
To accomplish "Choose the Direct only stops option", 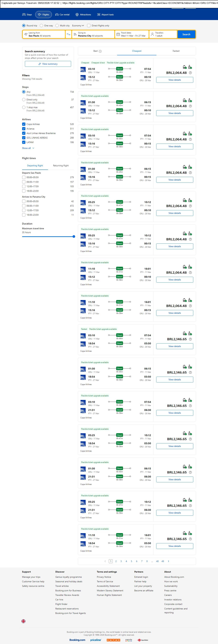I will tap(24, 100).
